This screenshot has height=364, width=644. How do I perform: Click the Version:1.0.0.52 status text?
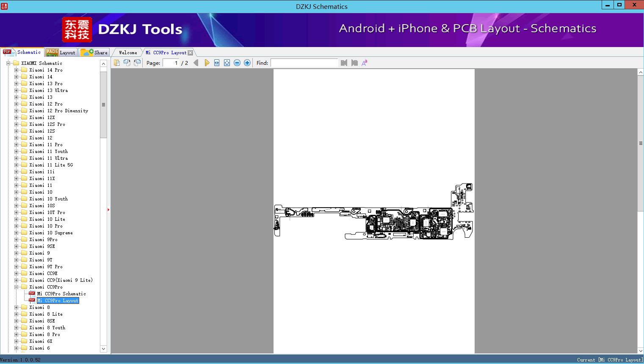click(x=20, y=360)
